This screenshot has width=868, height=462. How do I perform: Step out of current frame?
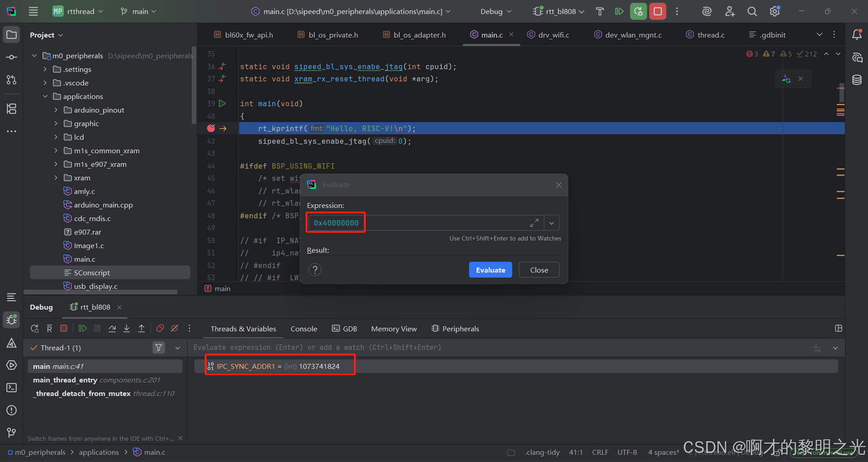141,329
